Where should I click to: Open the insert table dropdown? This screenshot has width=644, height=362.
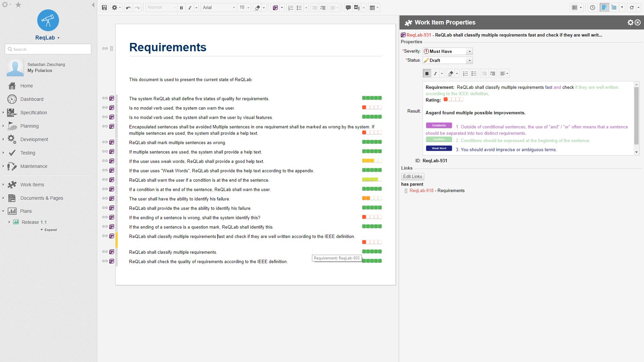[x=374, y=8]
